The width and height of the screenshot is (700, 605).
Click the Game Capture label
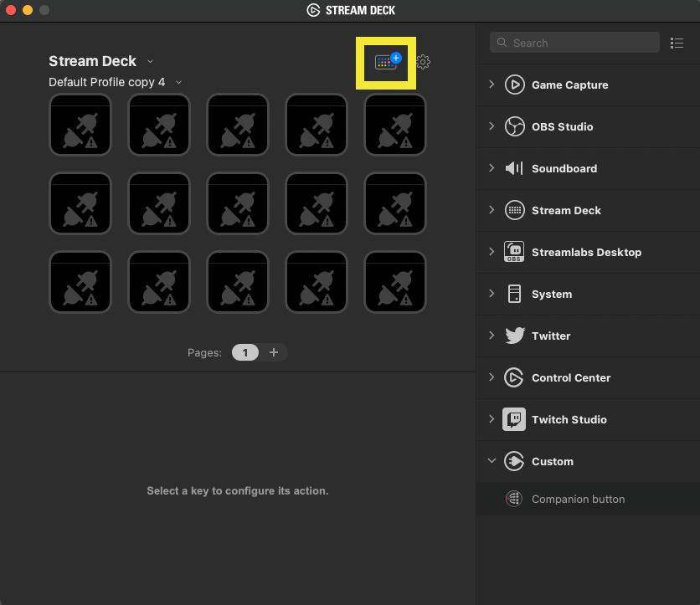(x=569, y=85)
